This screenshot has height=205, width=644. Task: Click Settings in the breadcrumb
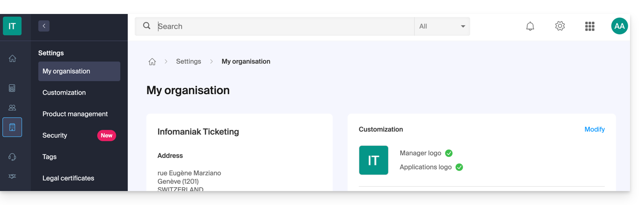[x=188, y=61]
